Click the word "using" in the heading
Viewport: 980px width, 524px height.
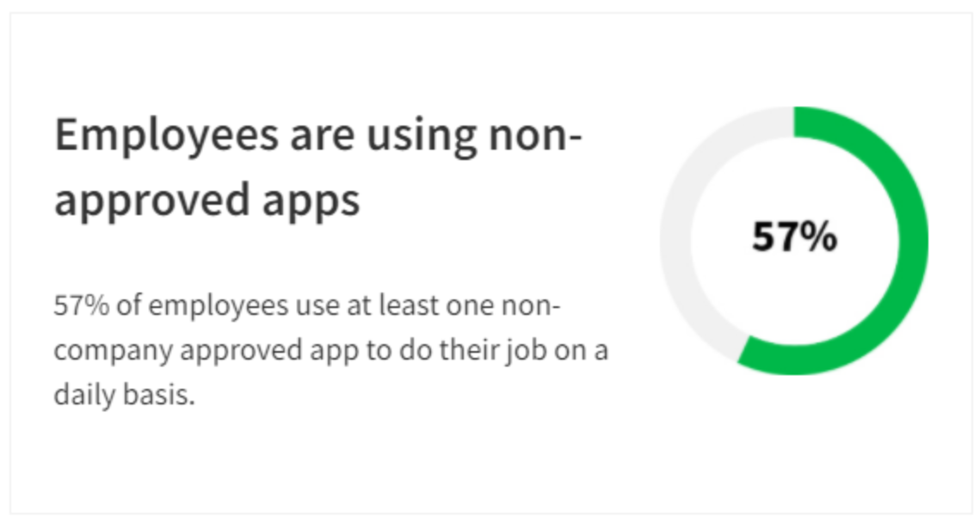pos(419,136)
